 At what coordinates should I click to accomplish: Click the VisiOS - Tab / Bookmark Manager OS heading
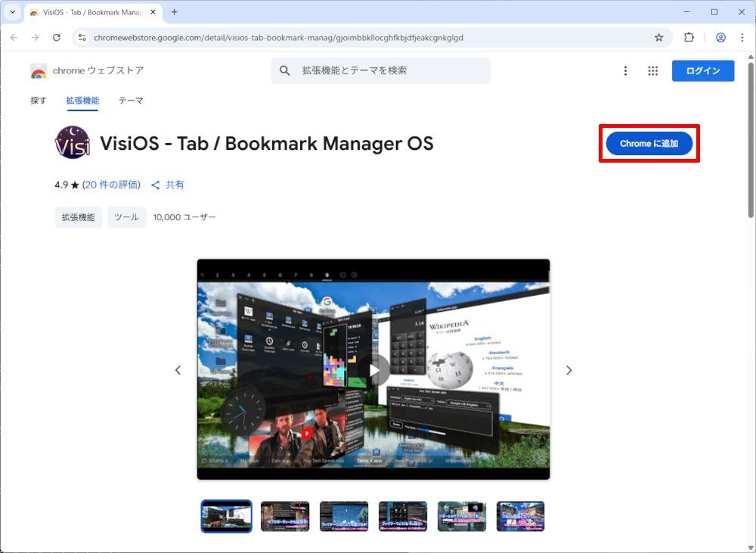coord(267,143)
